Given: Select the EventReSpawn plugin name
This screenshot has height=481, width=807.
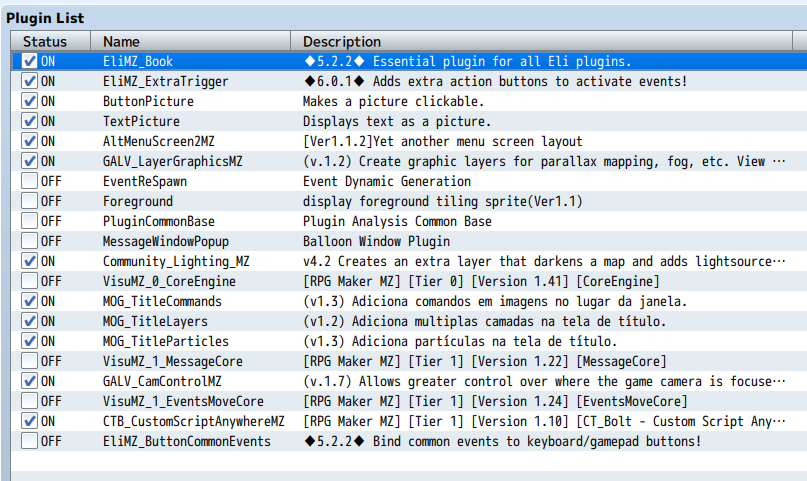Looking at the screenshot, I should click(145, 182).
